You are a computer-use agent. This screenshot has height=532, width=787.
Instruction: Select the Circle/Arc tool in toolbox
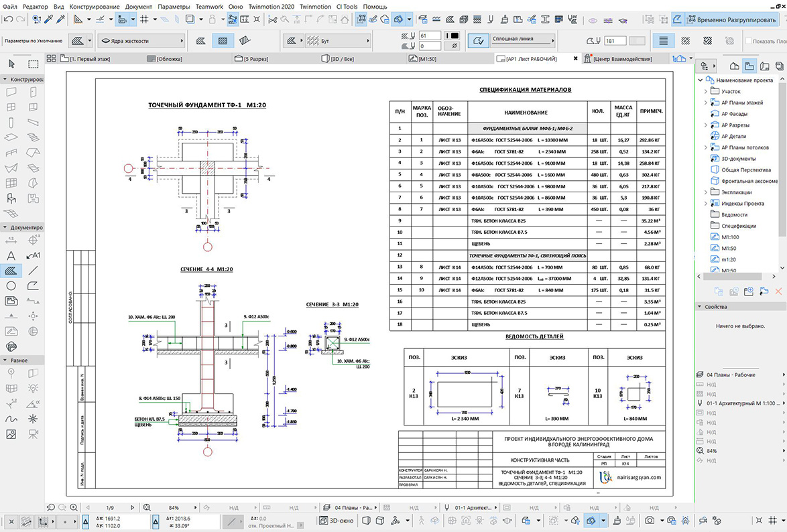[x=11, y=285]
